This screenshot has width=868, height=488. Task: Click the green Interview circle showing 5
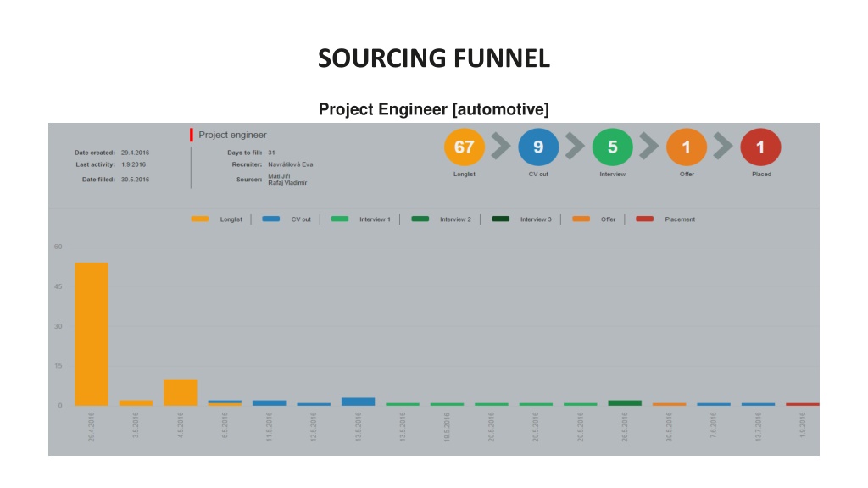pyautogui.click(x=612, y=147)
